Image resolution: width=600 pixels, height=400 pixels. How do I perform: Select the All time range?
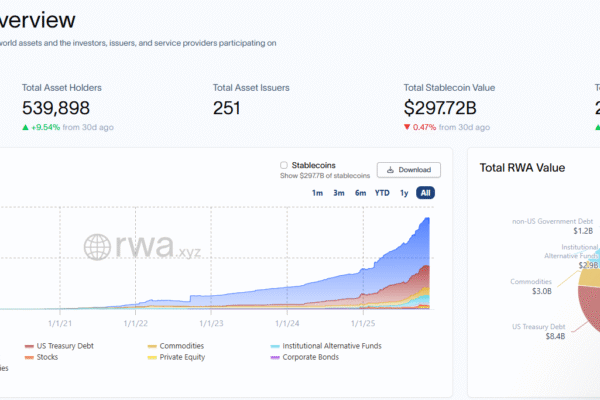pos(426,193)
